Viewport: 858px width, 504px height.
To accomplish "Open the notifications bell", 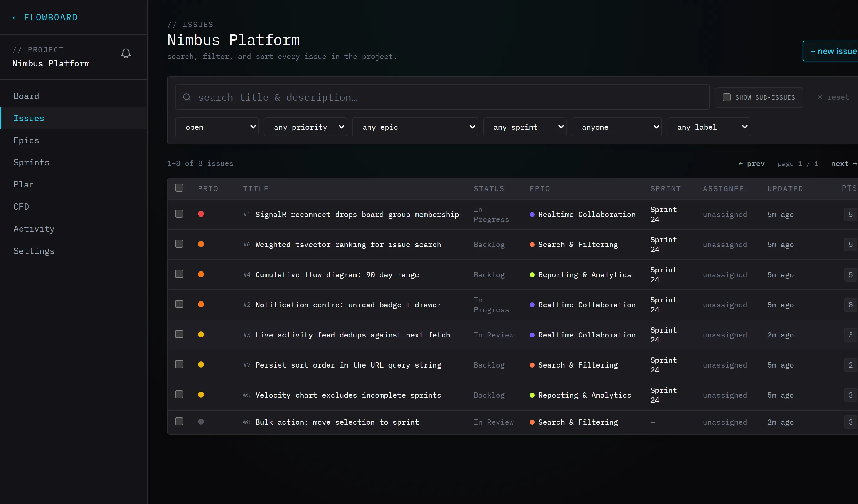I will point(126,53).
